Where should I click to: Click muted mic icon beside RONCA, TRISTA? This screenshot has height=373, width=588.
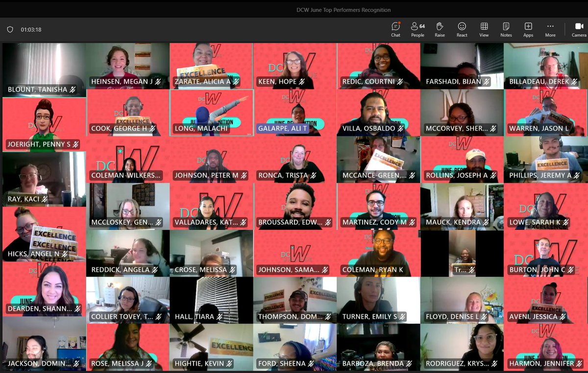[314, 175]
